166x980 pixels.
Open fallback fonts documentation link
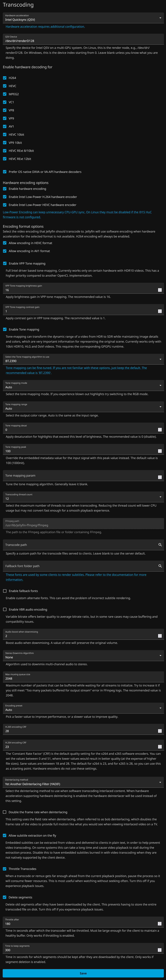[x=76, y=577]
